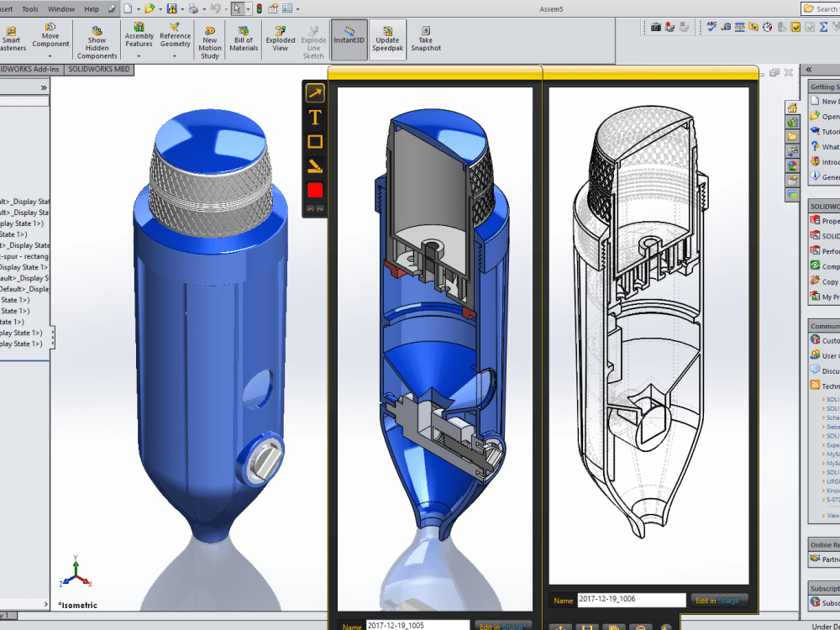Activate the Exploded View tool
The height and width of the screenshot is (630, 840).
280,38
